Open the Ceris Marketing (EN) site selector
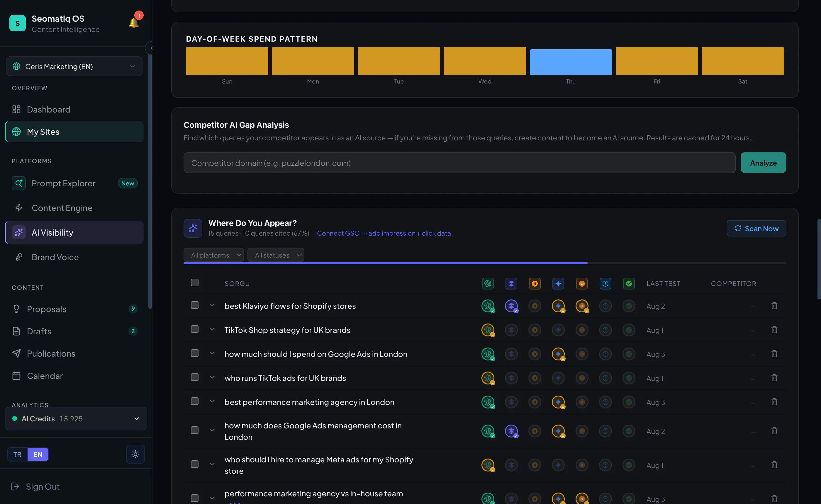The height and width of the screenshot is (504, 821). [74, 66]
